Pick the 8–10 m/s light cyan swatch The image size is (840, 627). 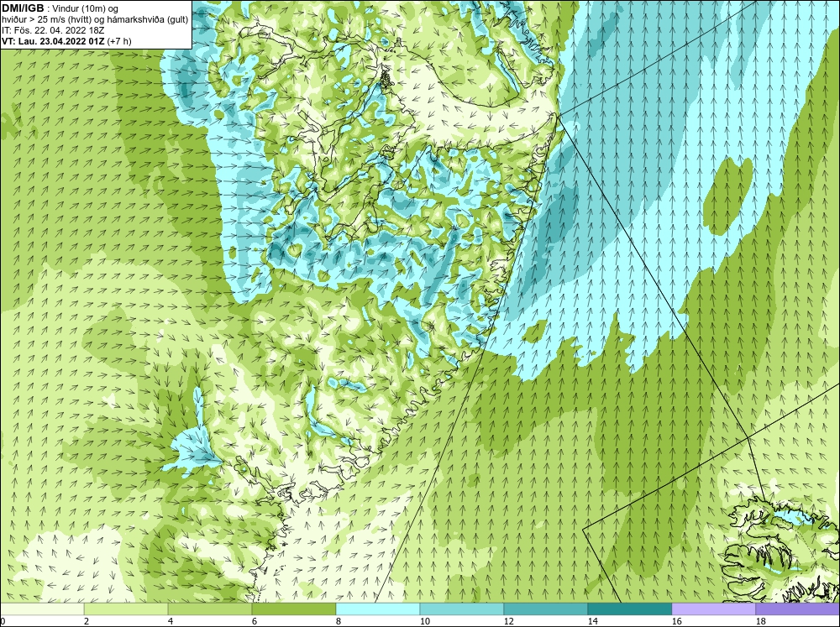coord(378,609)
